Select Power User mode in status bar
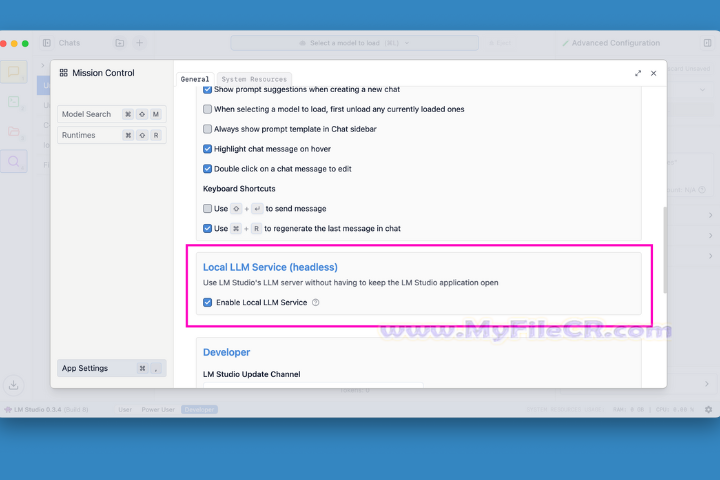The width and height of the screenshot is (720, 480). pyautogui.click(x=158, y=409)
